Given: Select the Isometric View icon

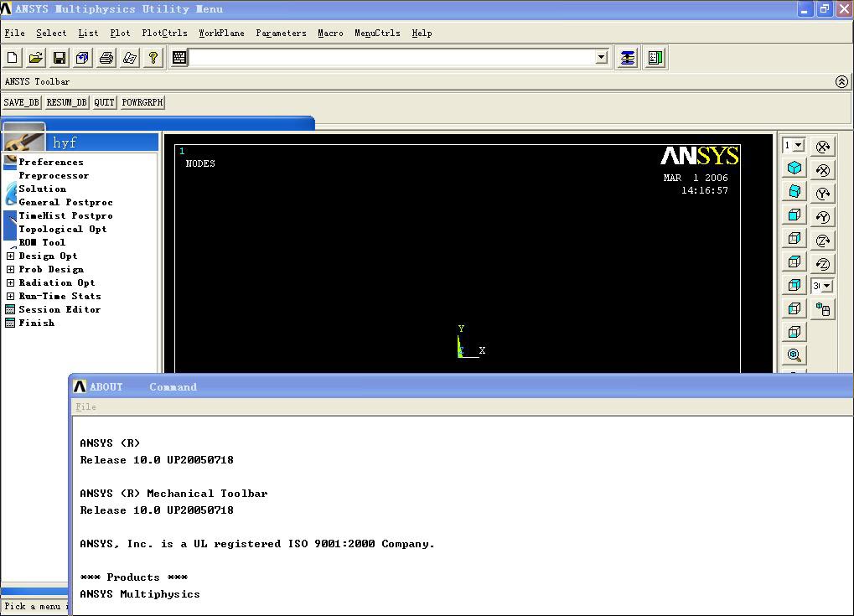Looking at the screenshot, I should (x=794, y=167).
